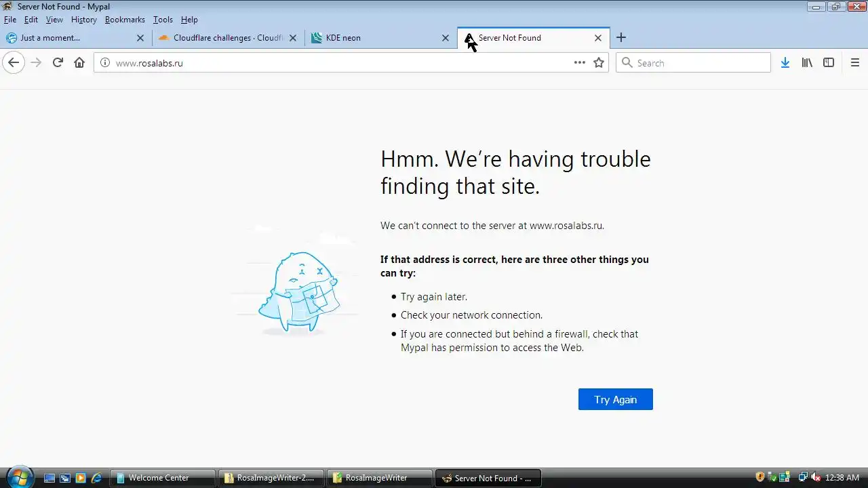
Task: Switch to RosaImageWriter-2... taskbar button
Action: (x=271, y=478)
